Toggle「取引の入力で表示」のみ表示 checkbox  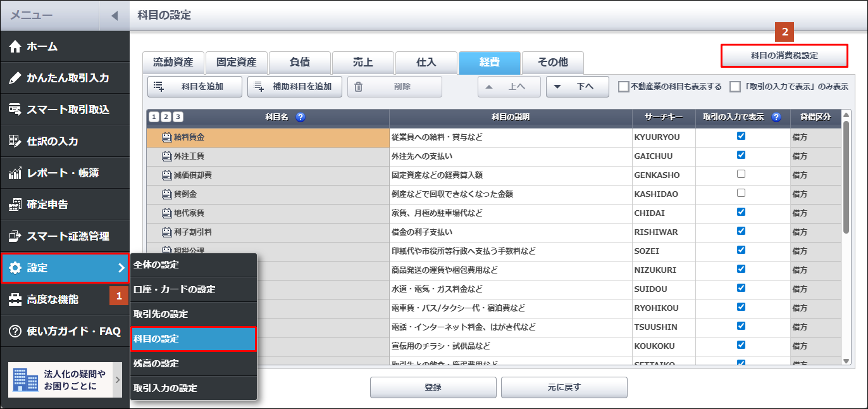pos(735,87)
